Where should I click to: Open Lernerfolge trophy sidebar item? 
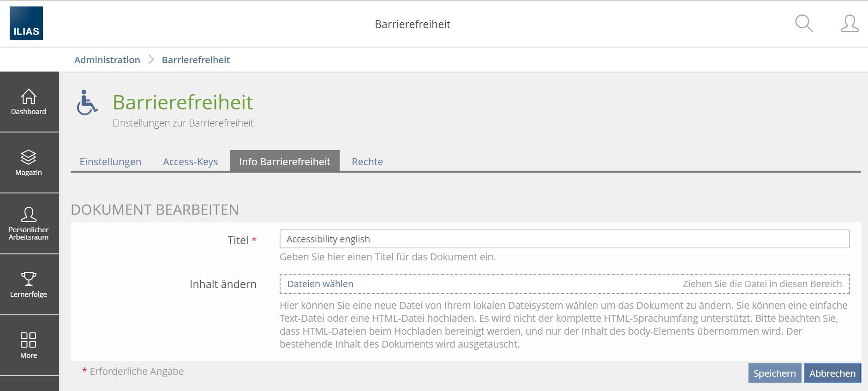pos(29,285)
